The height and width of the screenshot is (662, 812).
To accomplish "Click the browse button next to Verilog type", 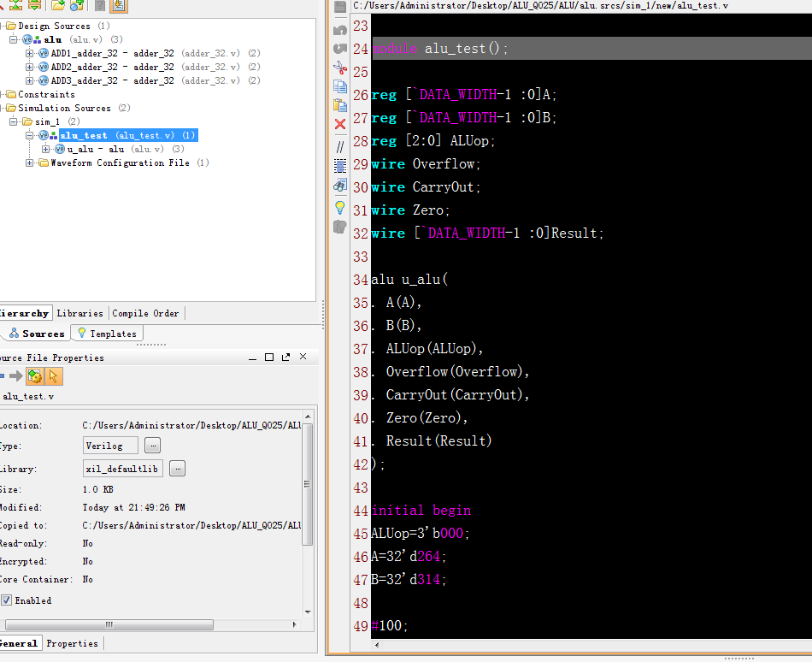I will coord(152,446).
